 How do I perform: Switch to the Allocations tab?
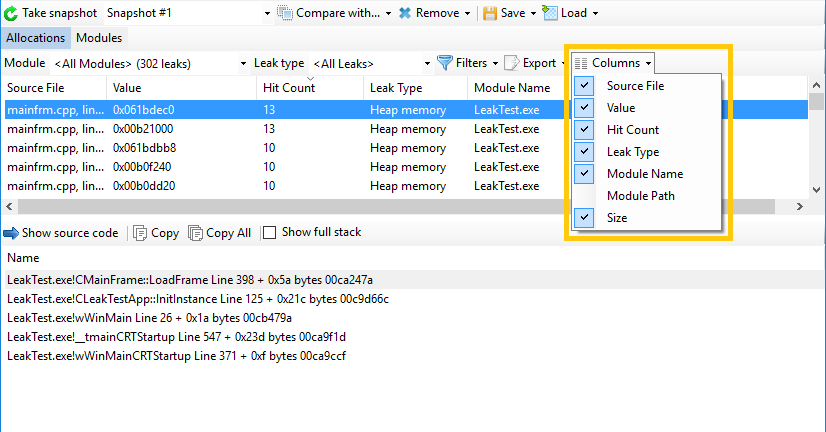click(35, 38)
